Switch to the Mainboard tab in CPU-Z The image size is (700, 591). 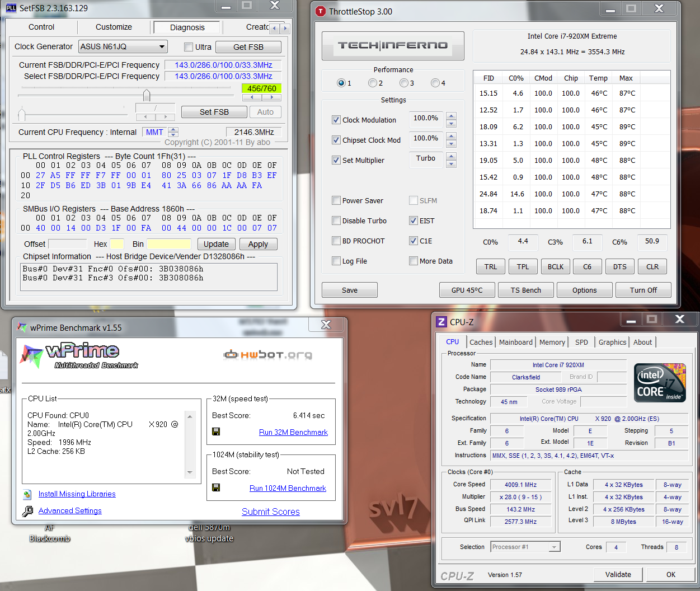(x=516, y=342)
